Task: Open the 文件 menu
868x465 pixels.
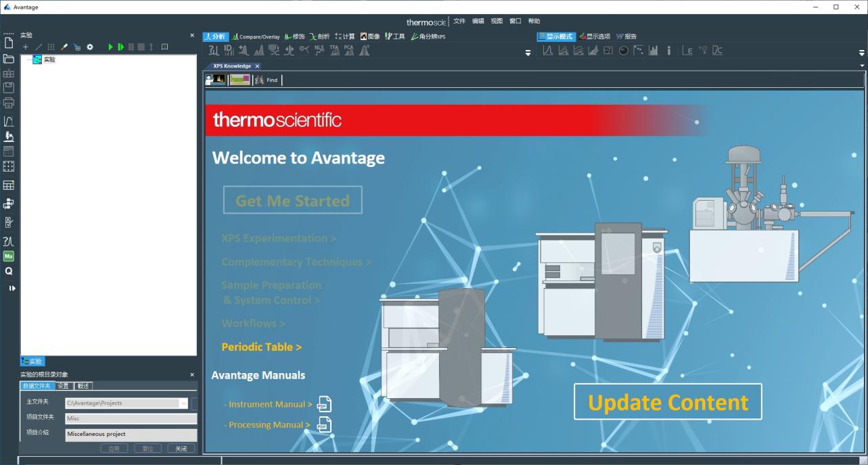Action: coord(459,21)
